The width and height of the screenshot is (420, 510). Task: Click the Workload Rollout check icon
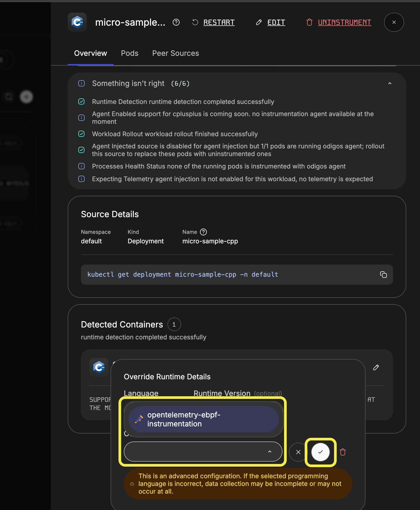pyautogui.click(x=81, y=134)
